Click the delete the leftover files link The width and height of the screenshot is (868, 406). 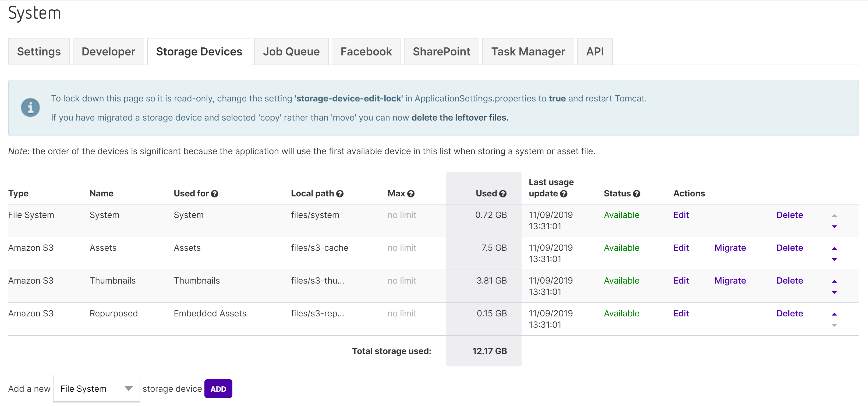tap(460, 118)
